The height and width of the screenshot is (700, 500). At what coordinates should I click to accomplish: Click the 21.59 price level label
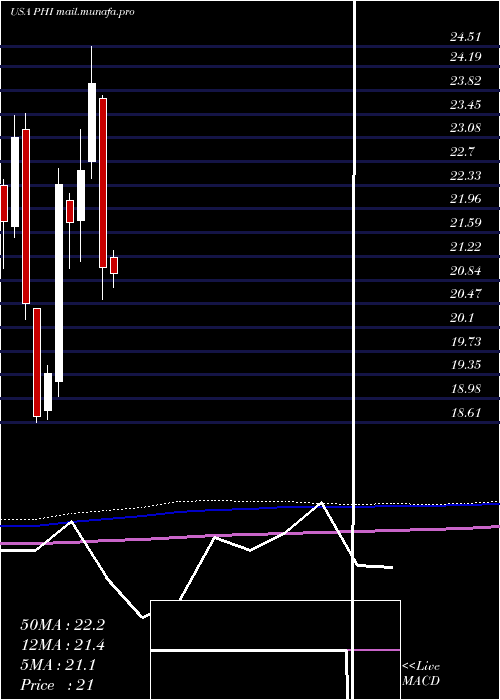(x=465, y=223)
